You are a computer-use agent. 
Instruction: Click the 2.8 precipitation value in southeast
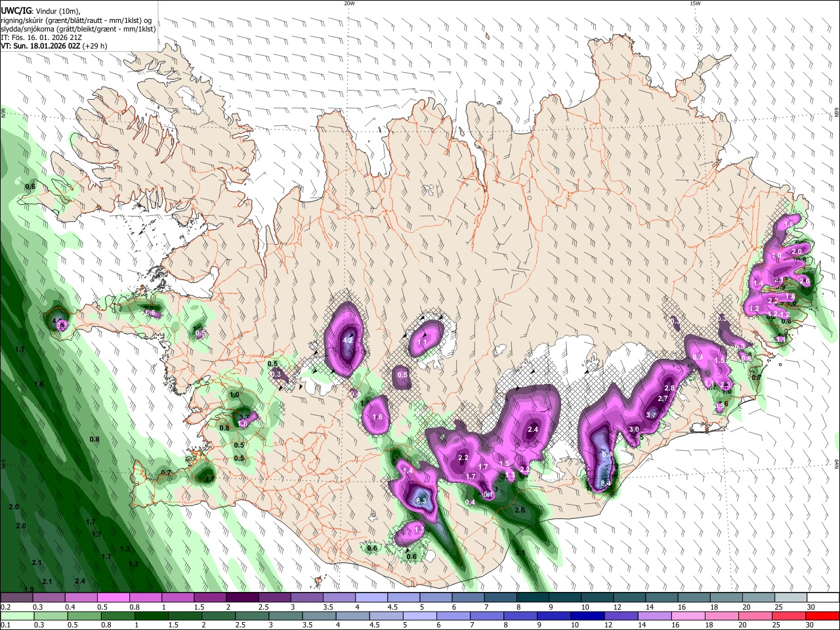coord(669,388)
